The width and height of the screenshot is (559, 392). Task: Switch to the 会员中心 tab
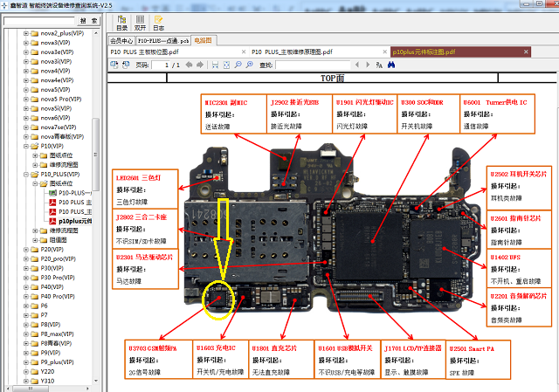pos(121,41)
